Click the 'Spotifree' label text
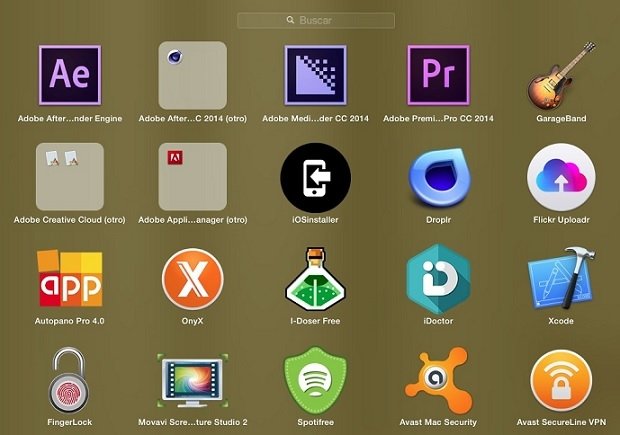This screenshot has width=620, height=435. tap(316, 422)
